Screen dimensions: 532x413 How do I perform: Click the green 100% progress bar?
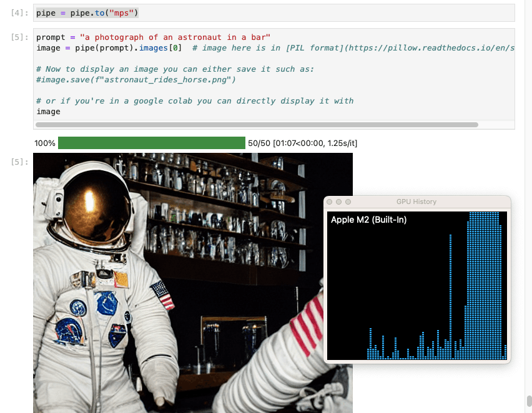pos(151,143)
